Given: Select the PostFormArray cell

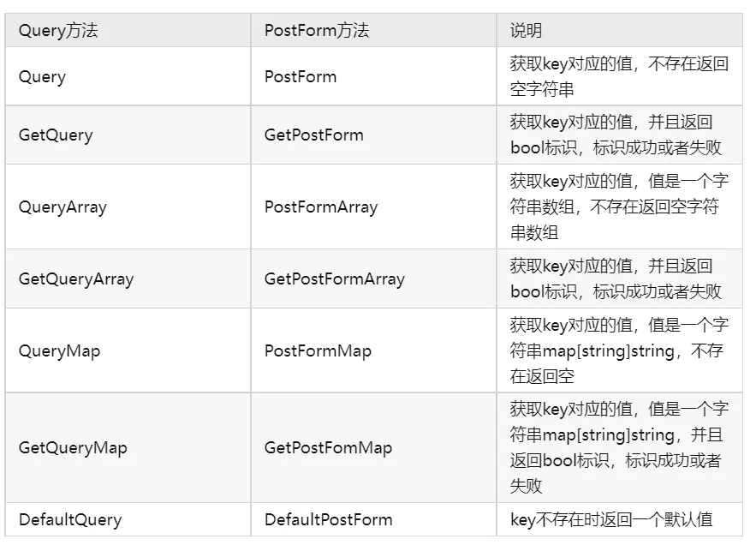Looking at the screenshot, I should coord(373,207).
